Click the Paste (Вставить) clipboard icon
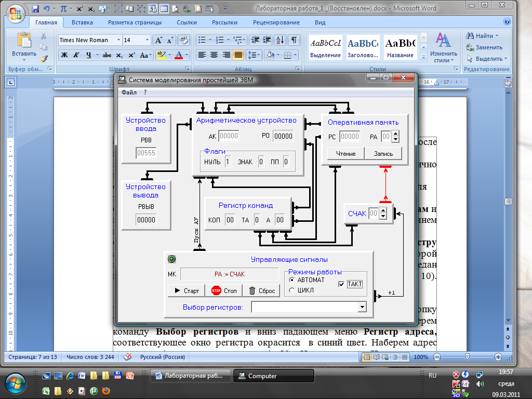This screenshot has height=399, width=532. coord(24,41)
